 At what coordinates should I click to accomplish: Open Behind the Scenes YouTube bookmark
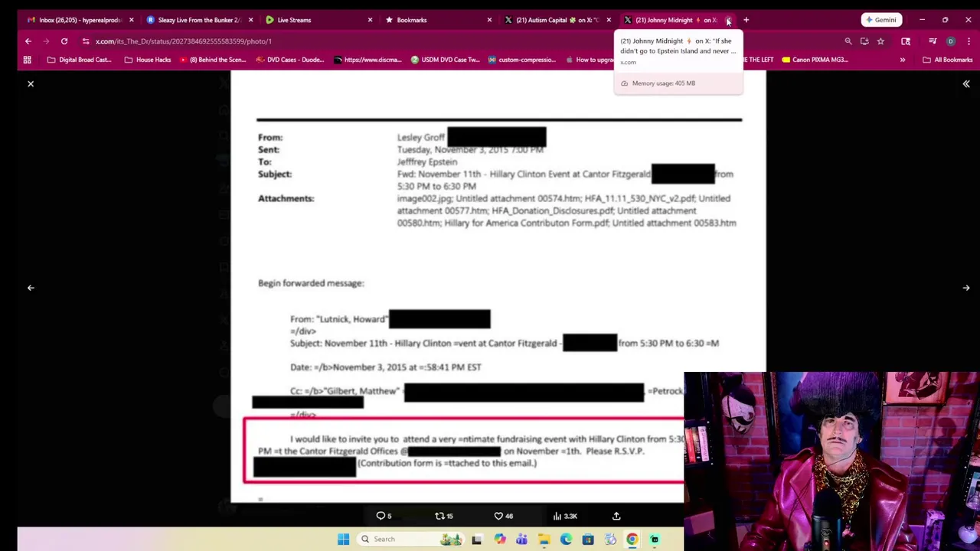click(x=212, y=60)
